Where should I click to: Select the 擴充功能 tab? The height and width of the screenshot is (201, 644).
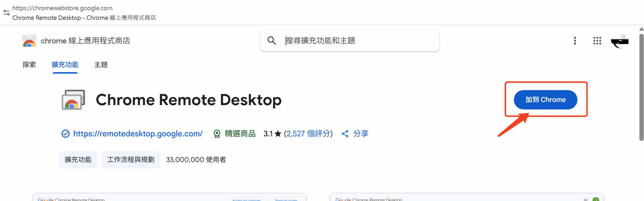point(65,65)
